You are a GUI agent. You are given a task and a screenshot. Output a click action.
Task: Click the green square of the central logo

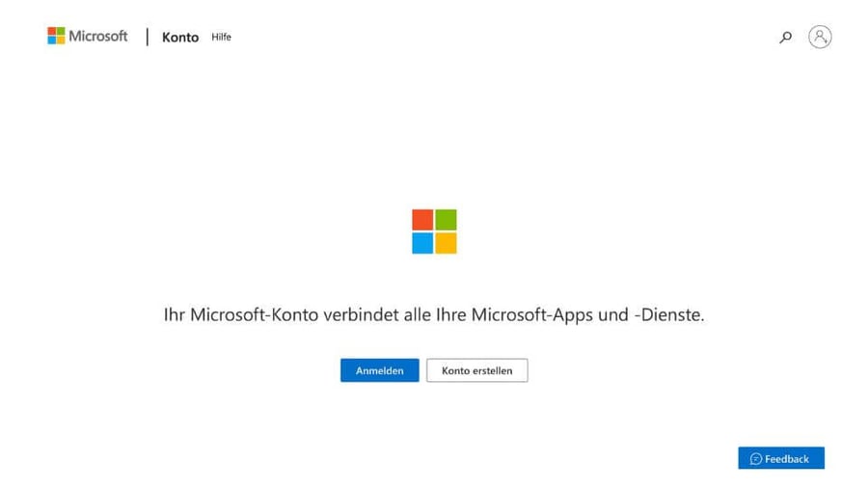(446, 220)
